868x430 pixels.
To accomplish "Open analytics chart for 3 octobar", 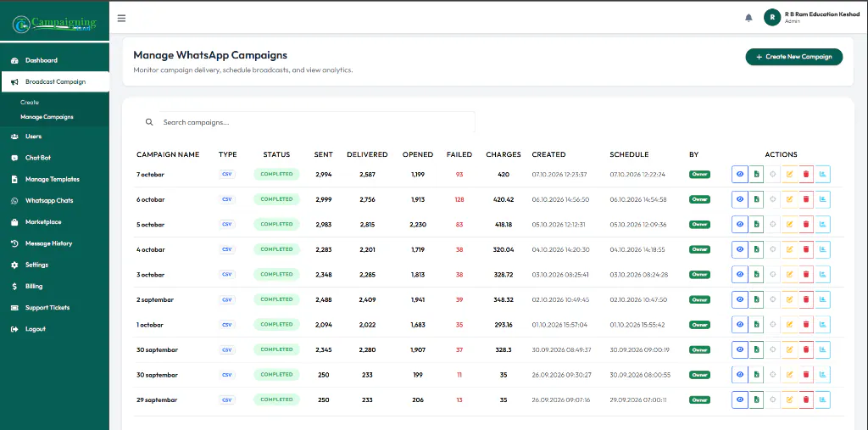I will 822,274.
